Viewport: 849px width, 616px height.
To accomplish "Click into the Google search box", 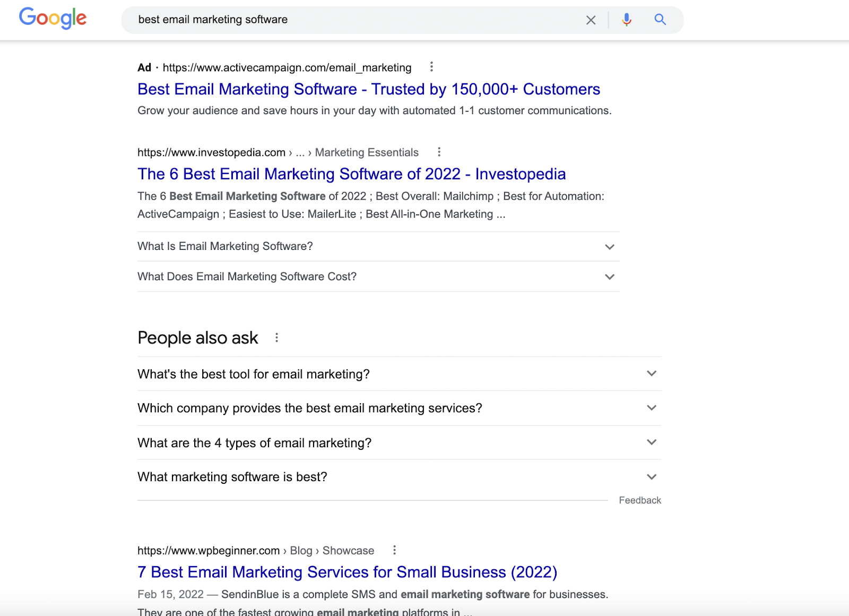I will pyautogui.click(x=350, y=20).
